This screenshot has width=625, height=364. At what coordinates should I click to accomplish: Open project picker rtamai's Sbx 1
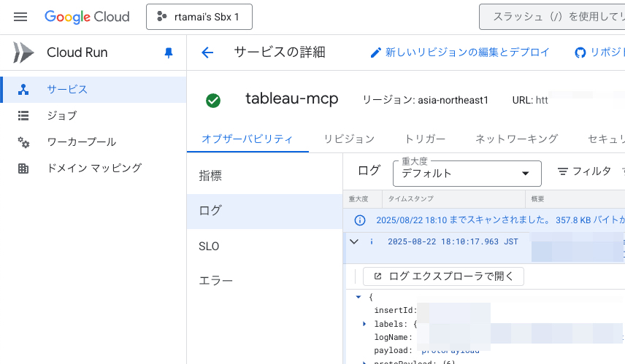pos(199,17)
